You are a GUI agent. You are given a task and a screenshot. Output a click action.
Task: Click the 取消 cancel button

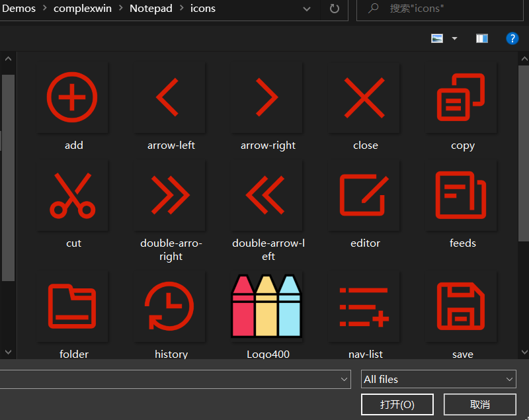coord(480,405)
